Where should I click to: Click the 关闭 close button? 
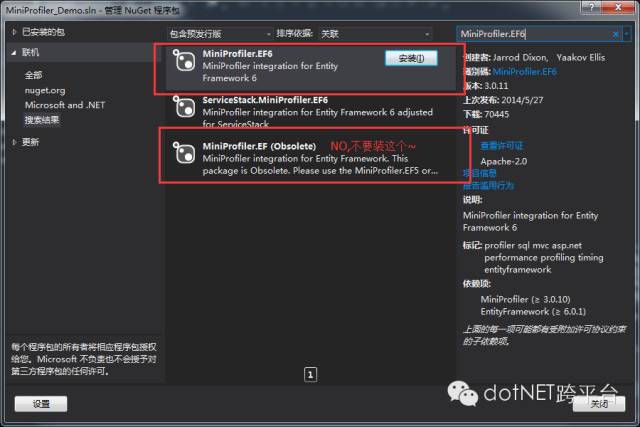(599, 403)
